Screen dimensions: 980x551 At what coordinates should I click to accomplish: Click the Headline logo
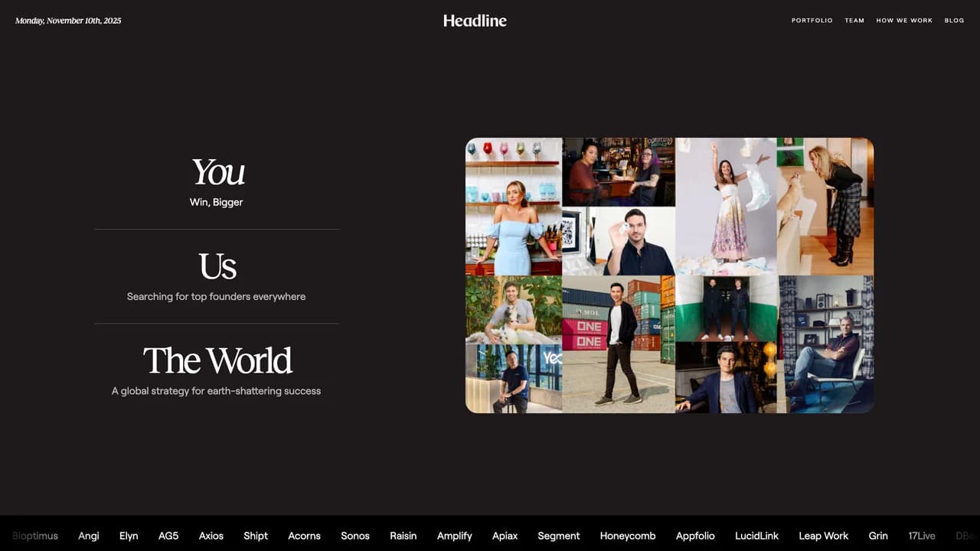475,21
